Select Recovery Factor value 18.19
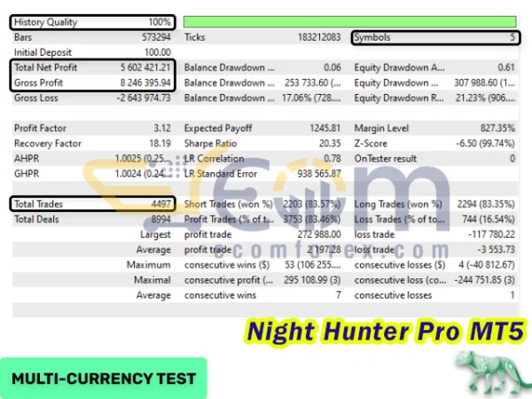532x399 pixels. pyautogui.click(x=160, y=143)
